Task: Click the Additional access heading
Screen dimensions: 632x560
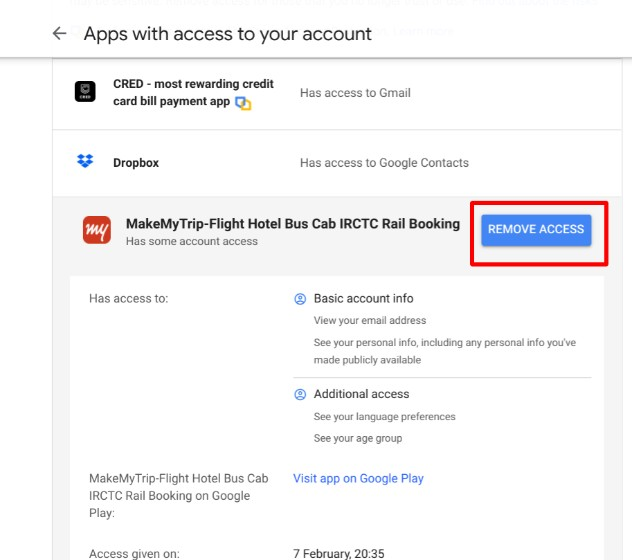Action: [x=361, y=394]
